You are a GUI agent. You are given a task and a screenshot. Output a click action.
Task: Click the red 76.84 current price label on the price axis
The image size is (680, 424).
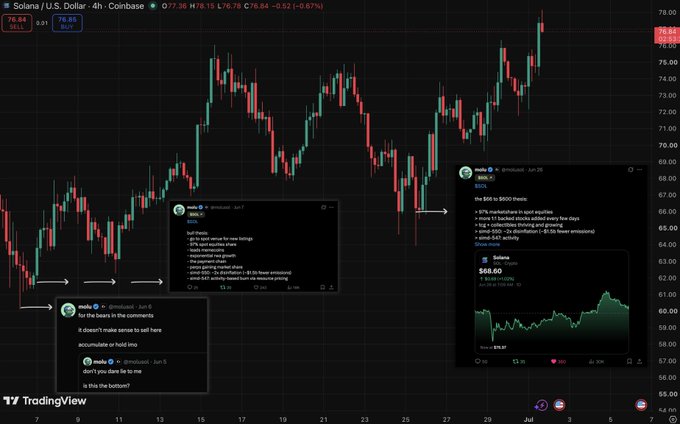[x=667, y=35]
